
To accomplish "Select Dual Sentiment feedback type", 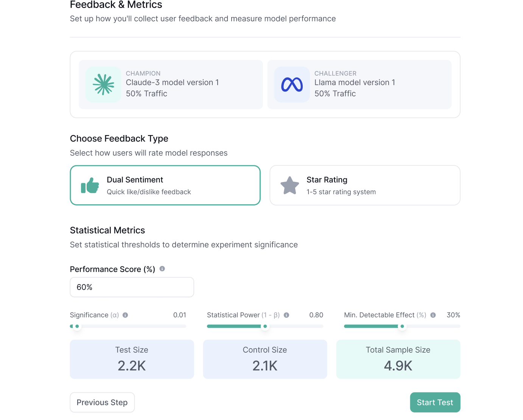I will [x=165, y=185].
